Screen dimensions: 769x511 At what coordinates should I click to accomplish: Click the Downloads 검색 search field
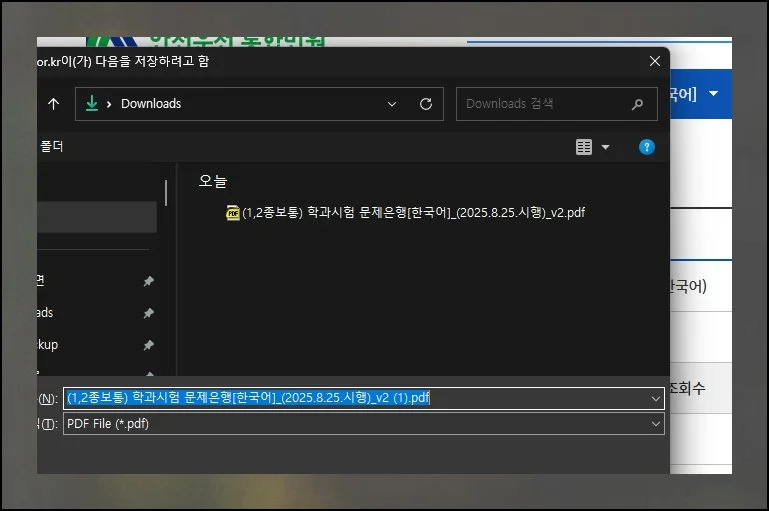pyautogui.click(x=540, y=104)
